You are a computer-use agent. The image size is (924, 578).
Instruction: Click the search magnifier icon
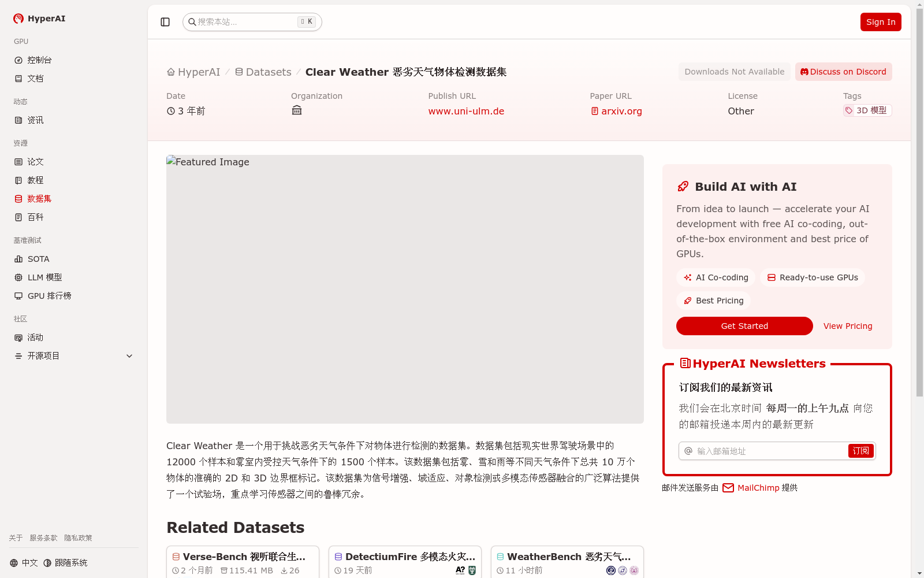click(192, 22)
